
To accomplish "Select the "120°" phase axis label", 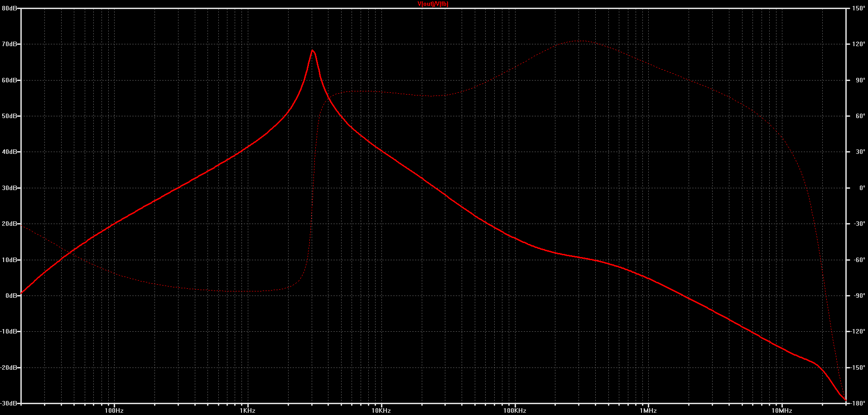I will (x=858, y=44).
